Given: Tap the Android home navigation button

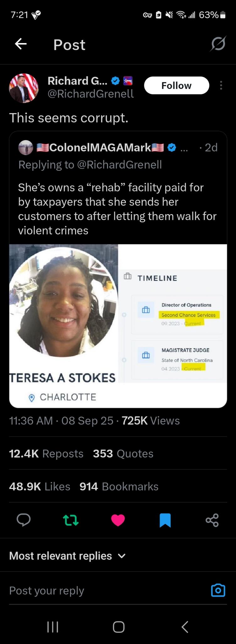Looking at the screenshot, I should pyautogui.click(x=119, y=627).
